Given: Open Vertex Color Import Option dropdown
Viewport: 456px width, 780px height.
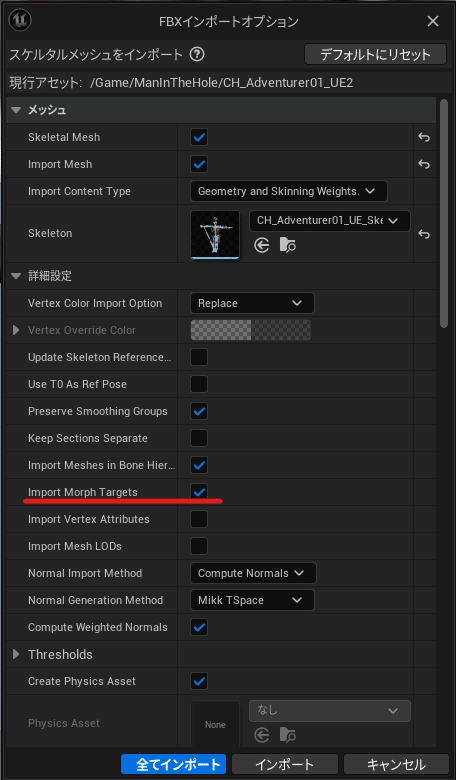Looking at the screenshot, I should (252, 303).
